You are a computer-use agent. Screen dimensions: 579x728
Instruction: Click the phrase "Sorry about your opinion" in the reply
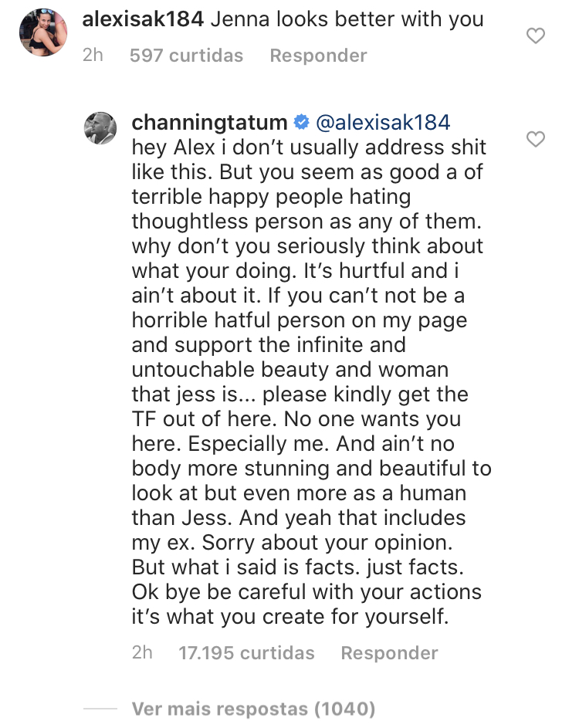(x=327, y=543)
